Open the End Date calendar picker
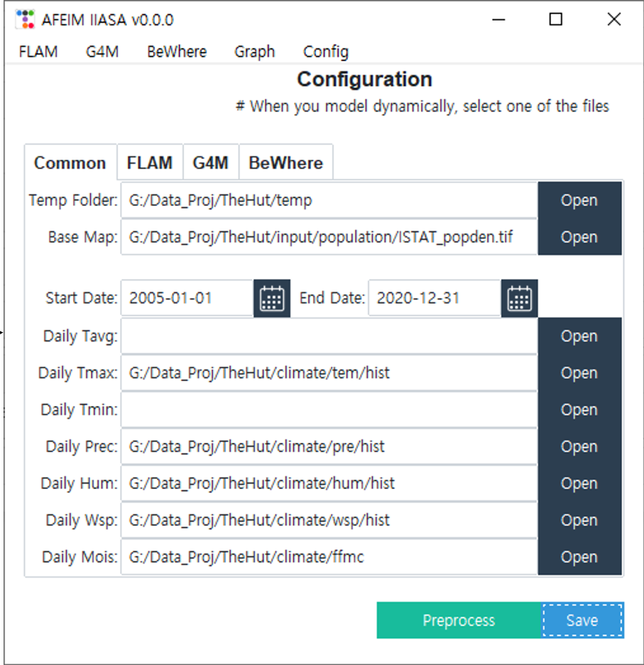Viewport: 644px width, 665px height. point(519,298)
